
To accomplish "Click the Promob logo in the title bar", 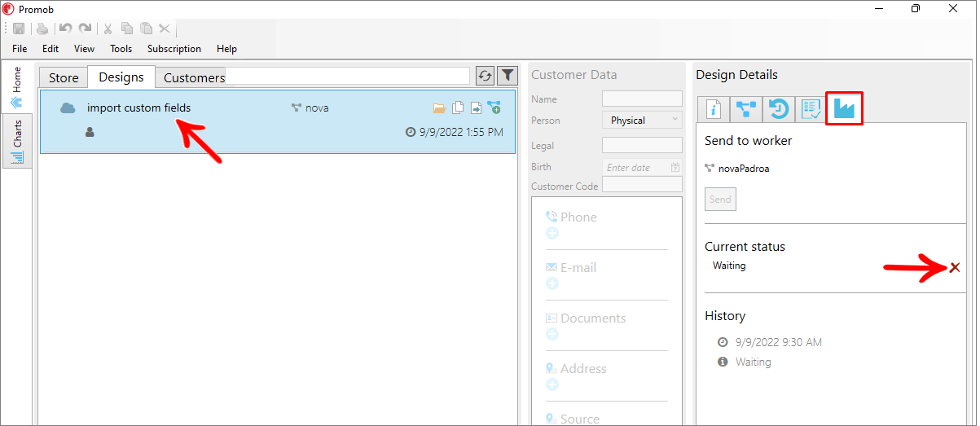I will click(x=8, y=9).
